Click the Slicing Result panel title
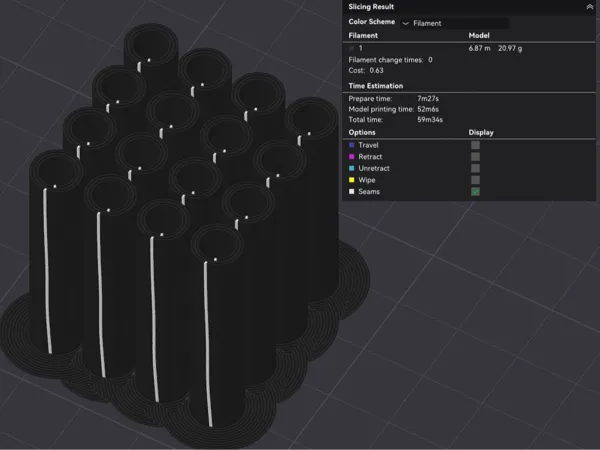600x450 pixels. 371,7
